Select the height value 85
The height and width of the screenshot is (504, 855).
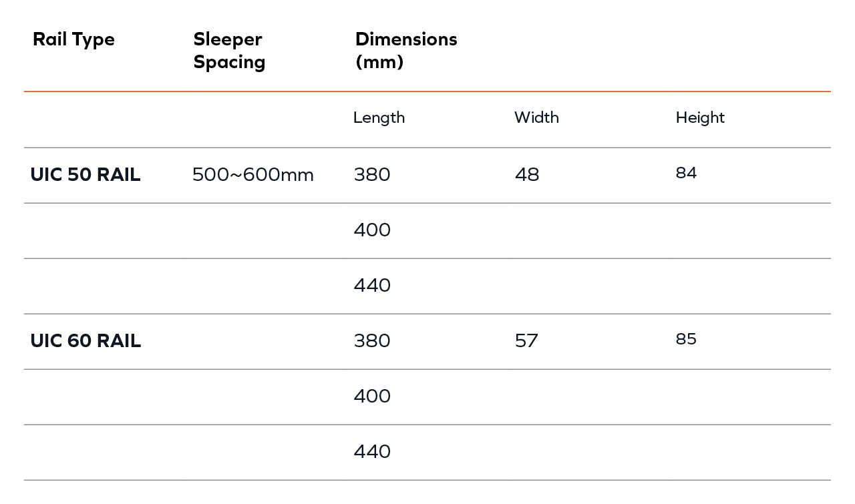[x=686, y=339]
